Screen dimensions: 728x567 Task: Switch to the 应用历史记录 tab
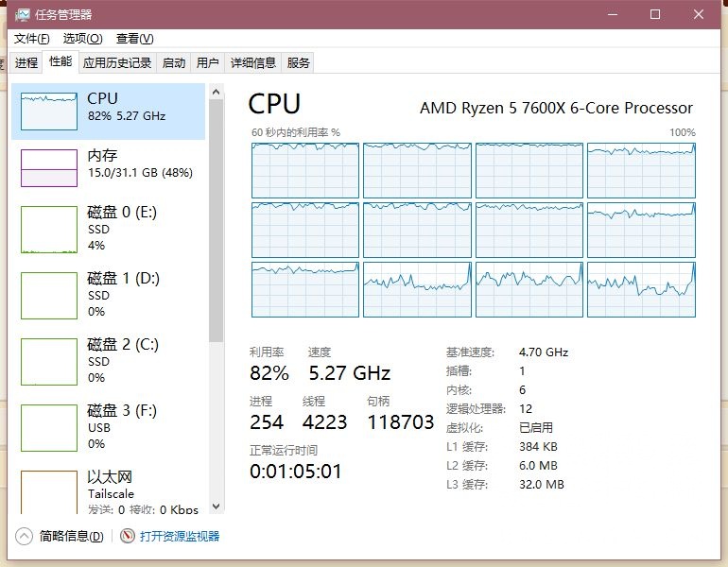point(117,62)
